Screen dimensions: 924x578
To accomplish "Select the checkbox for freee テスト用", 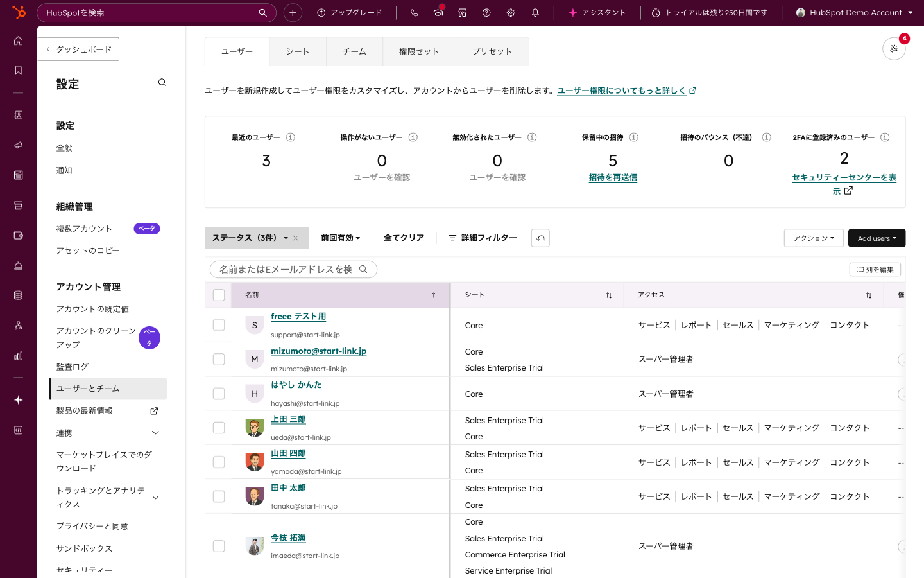I will (219, 325).
